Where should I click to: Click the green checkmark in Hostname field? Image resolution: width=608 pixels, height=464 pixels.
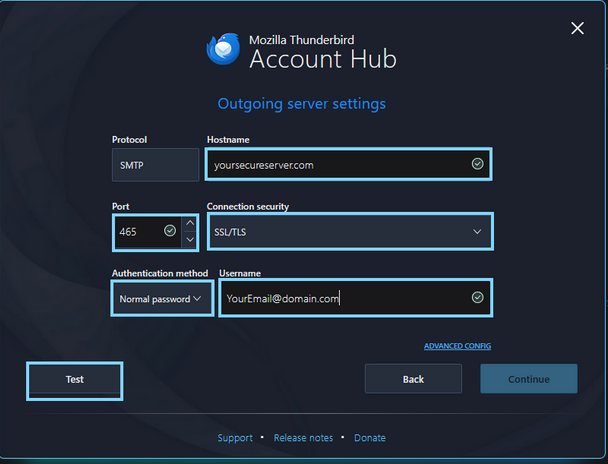[477, 164]
